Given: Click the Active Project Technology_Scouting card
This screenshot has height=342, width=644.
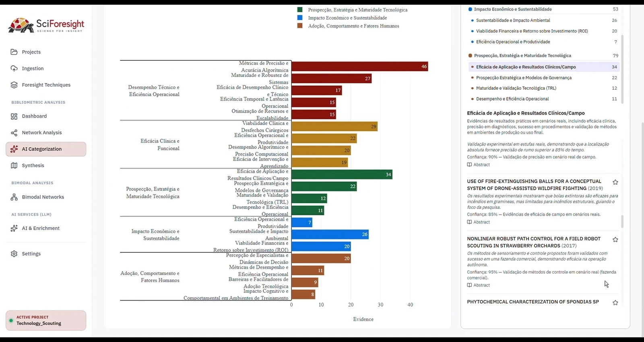Looking at the screenshot, I should [x=46, y=320].
